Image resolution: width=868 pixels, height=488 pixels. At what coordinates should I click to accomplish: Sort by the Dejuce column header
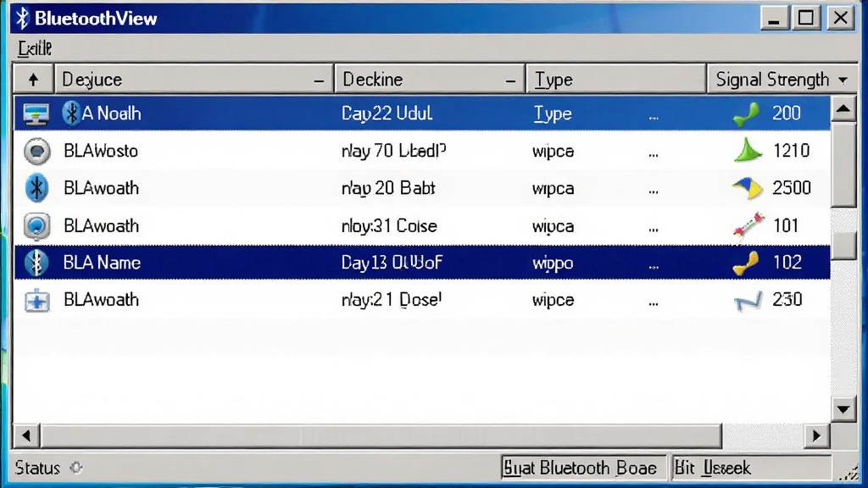pyautogui.click(x=194, y=80)
